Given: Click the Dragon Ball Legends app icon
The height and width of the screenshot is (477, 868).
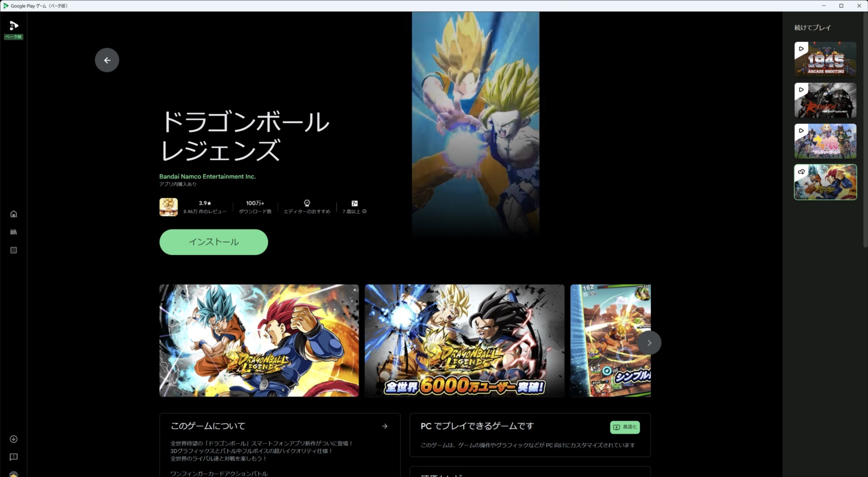Looking at the screenshot, I should click(x=169, y=207).
